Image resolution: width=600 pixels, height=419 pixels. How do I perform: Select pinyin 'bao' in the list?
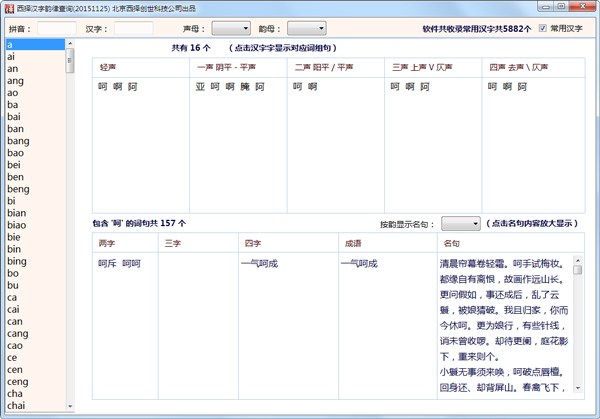pos(35,153)
